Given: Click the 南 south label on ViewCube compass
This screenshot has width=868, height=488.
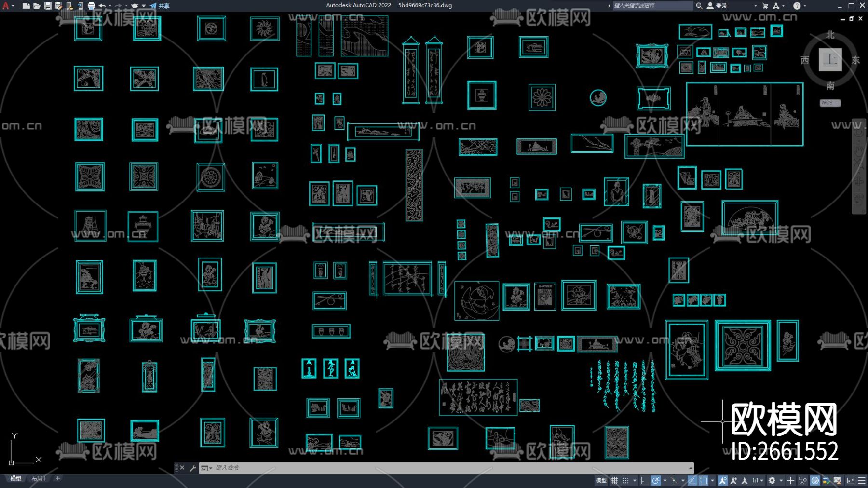Looking at the screenshot, I should click(x=830, y=86).
